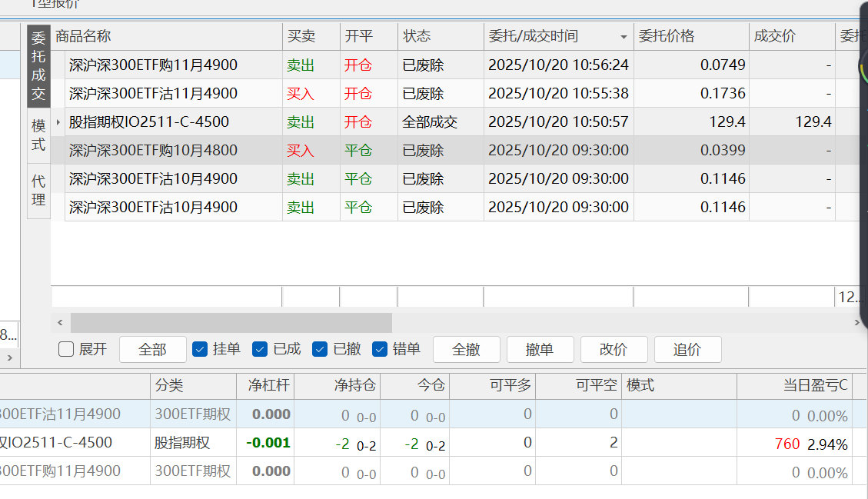
Task: Untick the 错单 filter checkbox
Action: pos(380,350)
